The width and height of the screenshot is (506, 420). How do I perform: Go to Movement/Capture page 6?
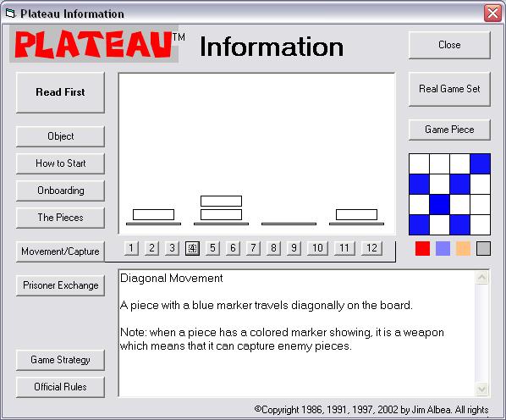(233, 248)
